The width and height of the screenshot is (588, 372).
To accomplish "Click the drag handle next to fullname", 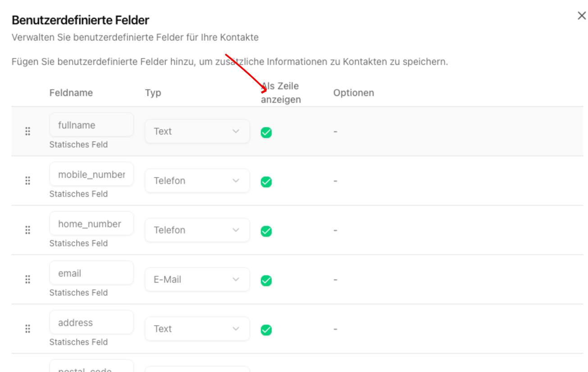I will click(x=27, y=131).
